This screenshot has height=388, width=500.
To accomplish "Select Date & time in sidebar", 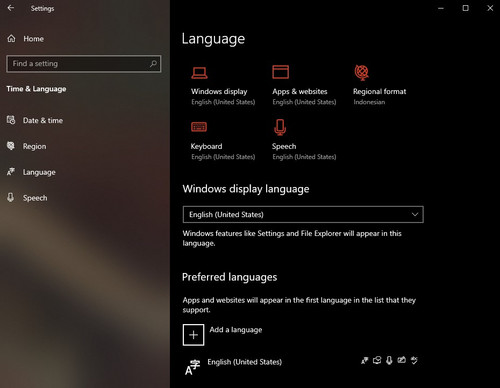I will [x=43, y=120].
